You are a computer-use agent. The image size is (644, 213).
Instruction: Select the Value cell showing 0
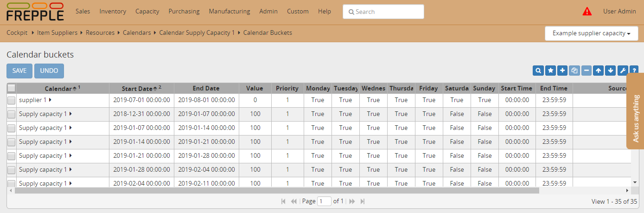coord(255,100)
